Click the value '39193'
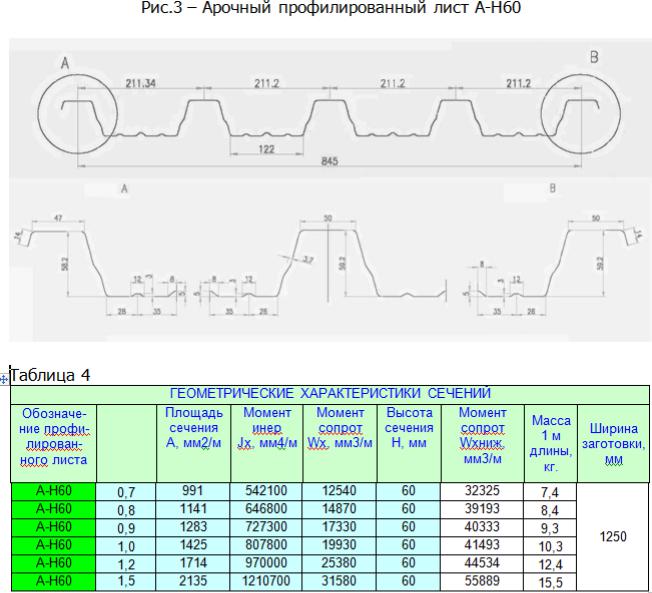Image resolution: width=652 pixels, height=593 pixels. [482, 509]
